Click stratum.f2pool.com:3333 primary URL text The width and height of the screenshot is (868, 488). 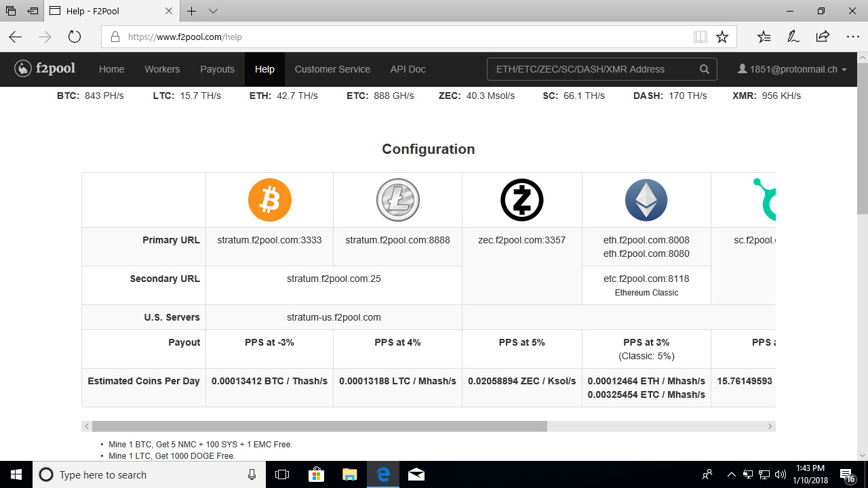coord(269,240)
